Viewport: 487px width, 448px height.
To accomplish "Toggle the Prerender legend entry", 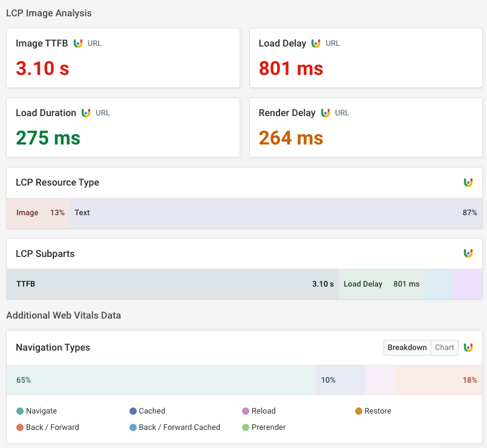I will [x=264, y=427].
